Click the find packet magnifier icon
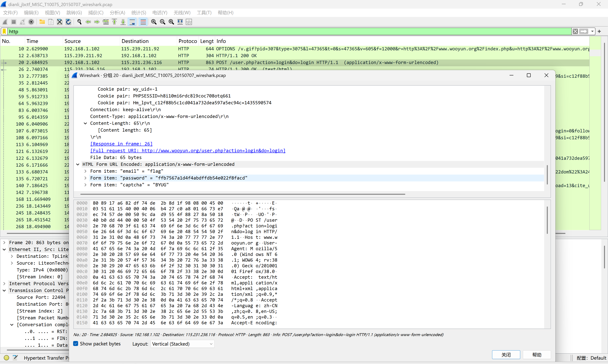This screenshot has height=364, width=608. tap(79, 22)
